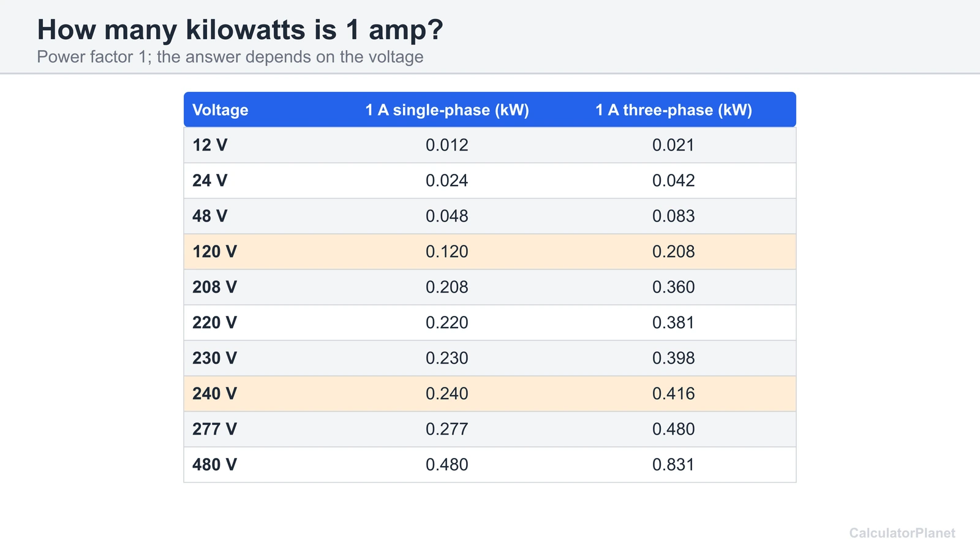Screen dimensions: 980x551
Task: Select the 220 V row label
Action: coord(214,323)
